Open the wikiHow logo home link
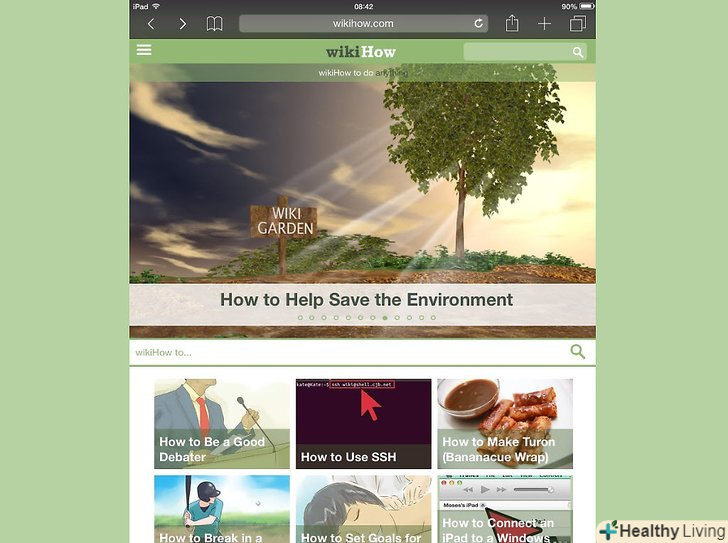This screenshot has width=728, height=543. pos(361,52)
